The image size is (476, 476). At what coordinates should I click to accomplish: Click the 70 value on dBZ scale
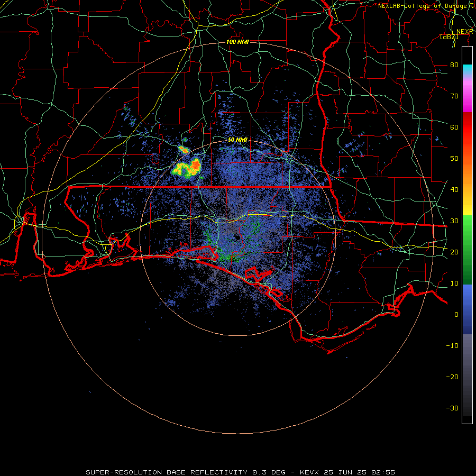[x=454, y=96]
